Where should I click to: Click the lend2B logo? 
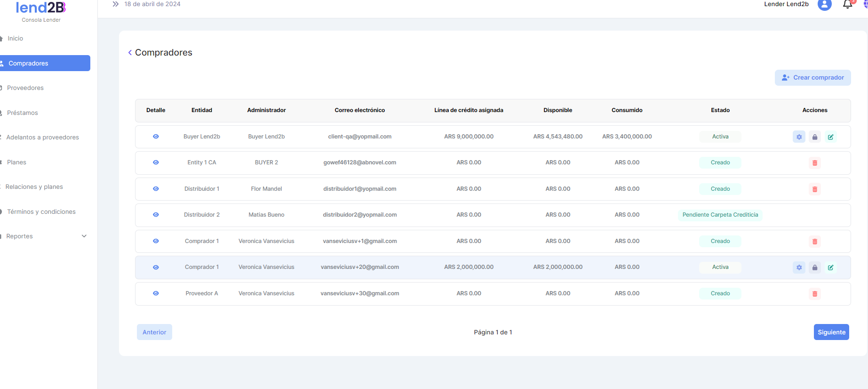(41, 8)
